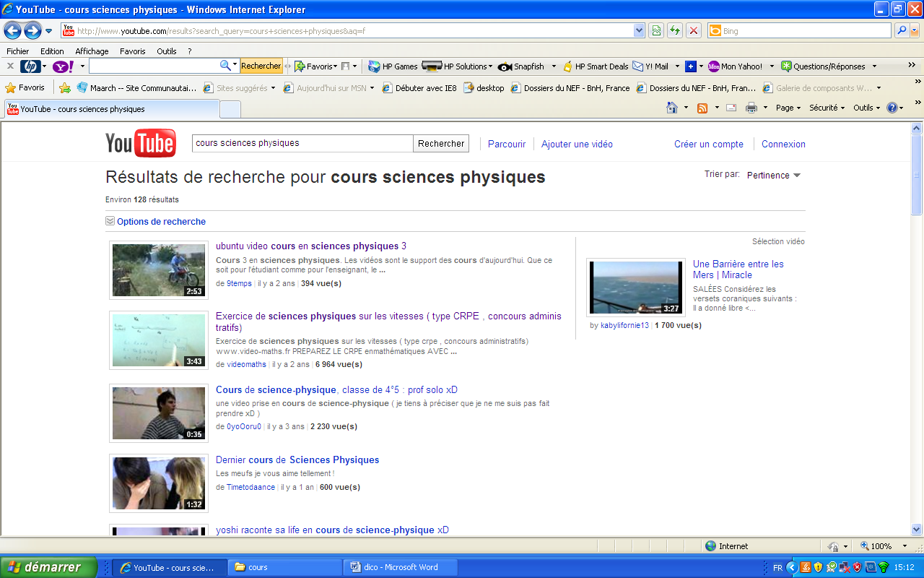Click the sea video thumbnail 3:27
This screenshot has width=924, height=578.
coord(636,288)
